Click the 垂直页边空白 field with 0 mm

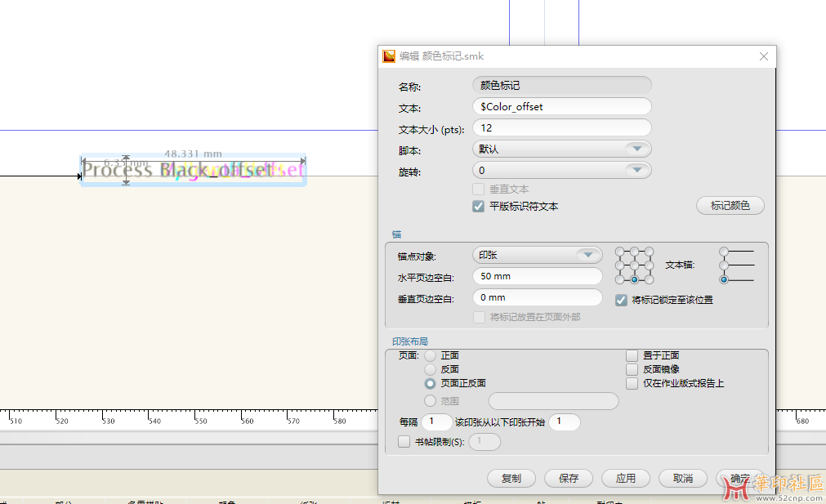click(x=537, y=297)
